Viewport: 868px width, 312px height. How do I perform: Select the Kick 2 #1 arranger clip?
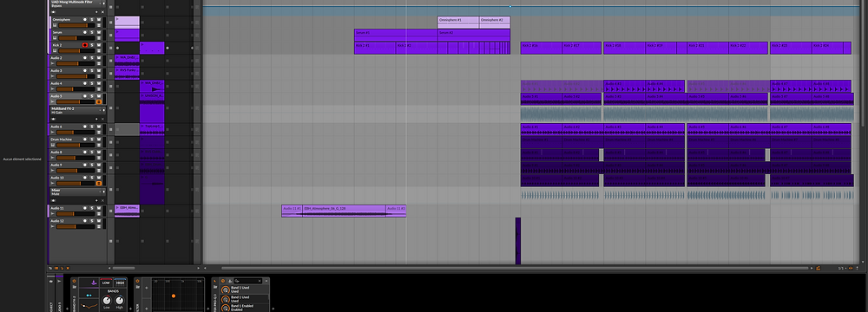pyautogui.click(x=375, y=49)
